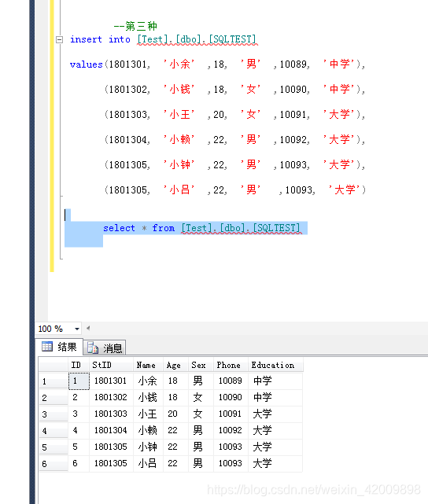Switch to the 消息 tab

[x=105, y=348]
